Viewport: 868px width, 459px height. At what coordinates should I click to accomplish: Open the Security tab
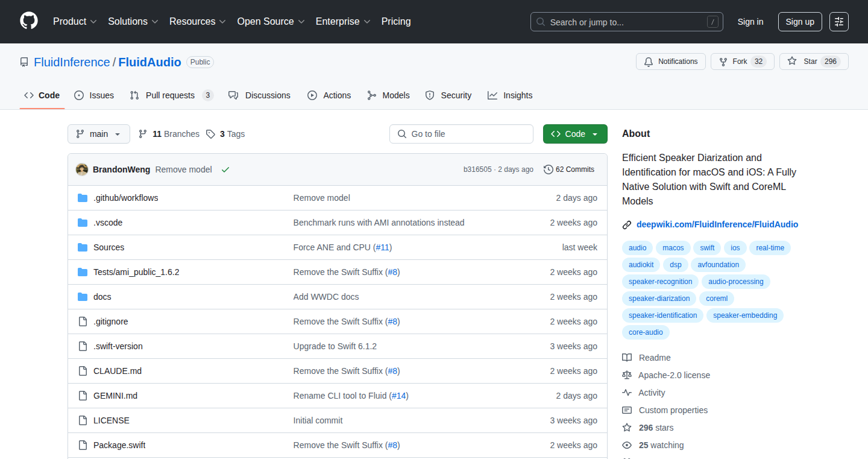click(448, 95)
